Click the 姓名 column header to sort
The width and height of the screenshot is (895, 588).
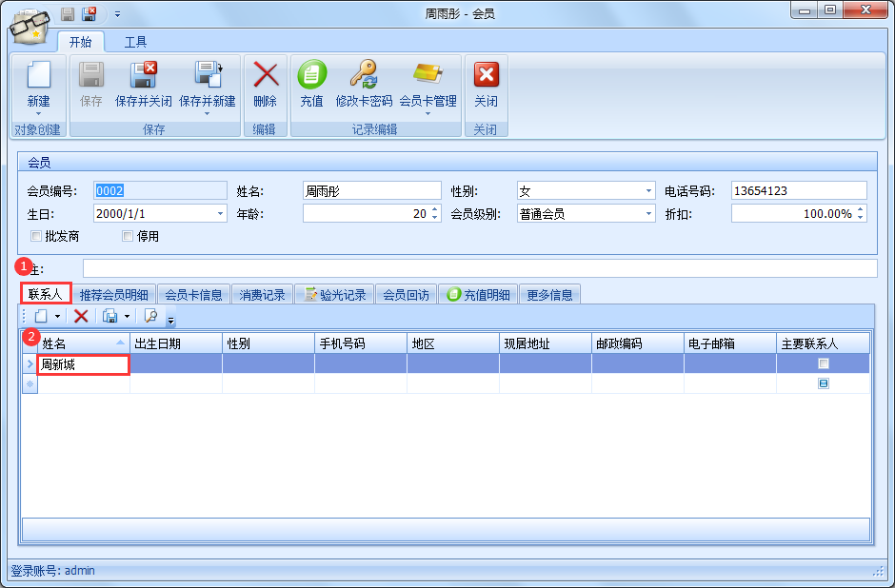[x=76, y=343]
